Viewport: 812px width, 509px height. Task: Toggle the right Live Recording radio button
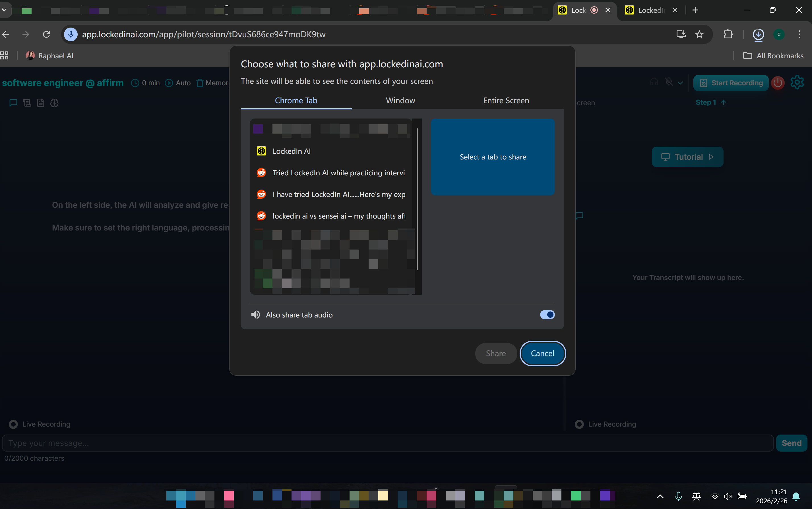pos(579,424)
